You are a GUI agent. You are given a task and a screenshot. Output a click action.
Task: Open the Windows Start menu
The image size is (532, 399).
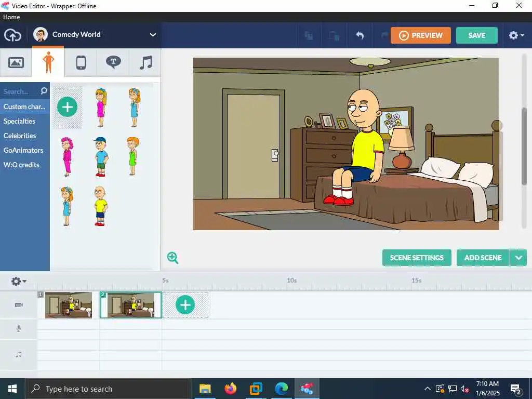(12, 389)
